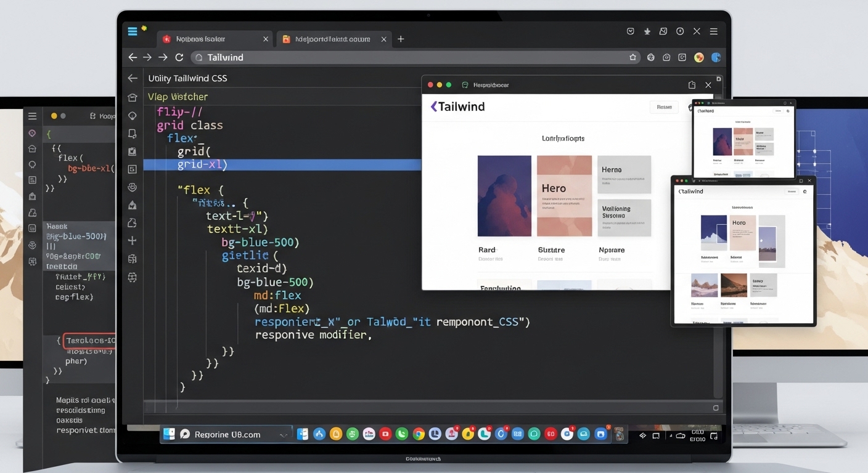Viewport: 868px width, 473px height.
Task: Click the hamburger icon in the left background window
Action: click(32, 116)
